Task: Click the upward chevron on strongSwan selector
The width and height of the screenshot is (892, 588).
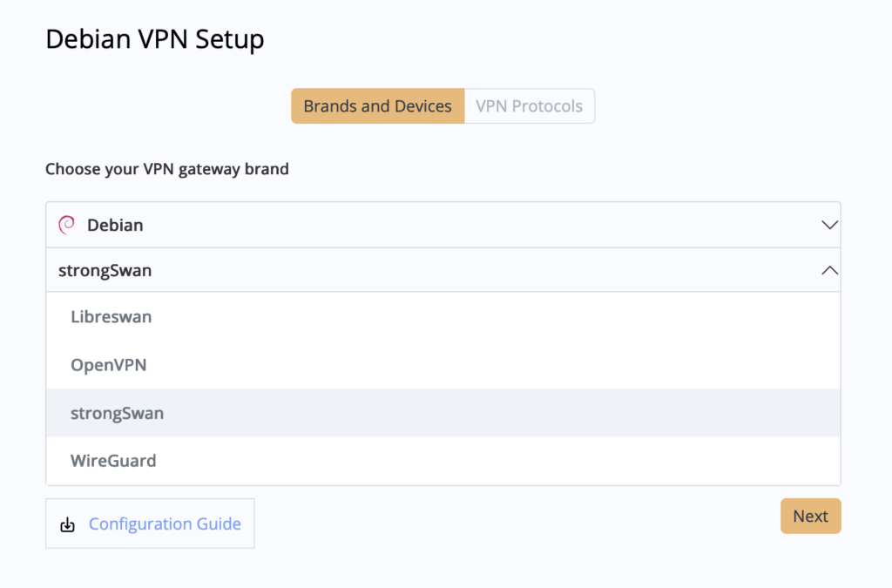Action: [x=828, y=270]
